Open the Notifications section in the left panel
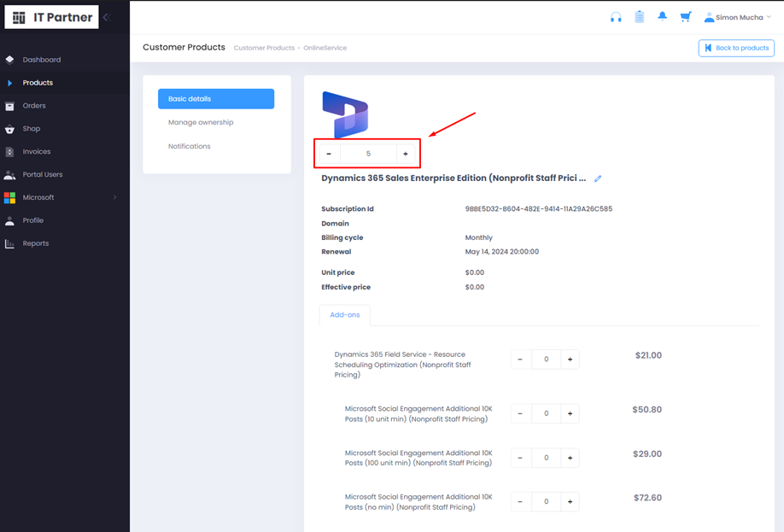 pyautogui.click(x=189, y=147)
